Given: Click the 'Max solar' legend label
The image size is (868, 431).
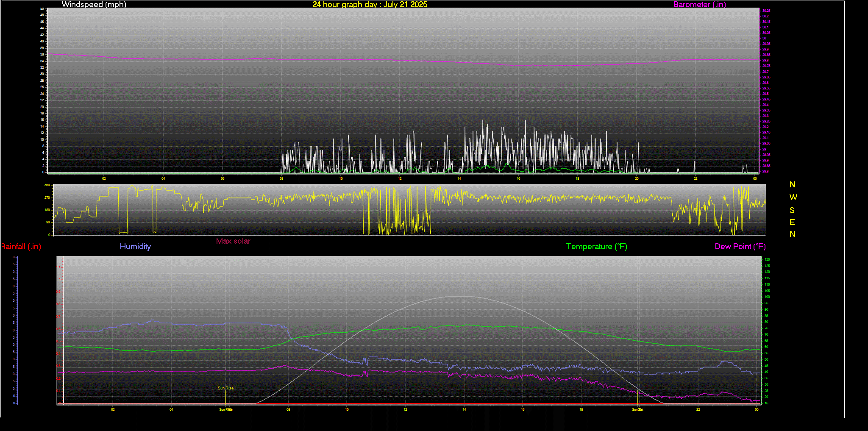Looking at the screenshot, I should [233, 241].
